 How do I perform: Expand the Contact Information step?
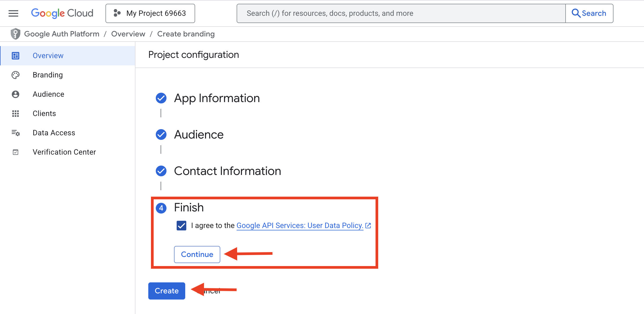228,171
